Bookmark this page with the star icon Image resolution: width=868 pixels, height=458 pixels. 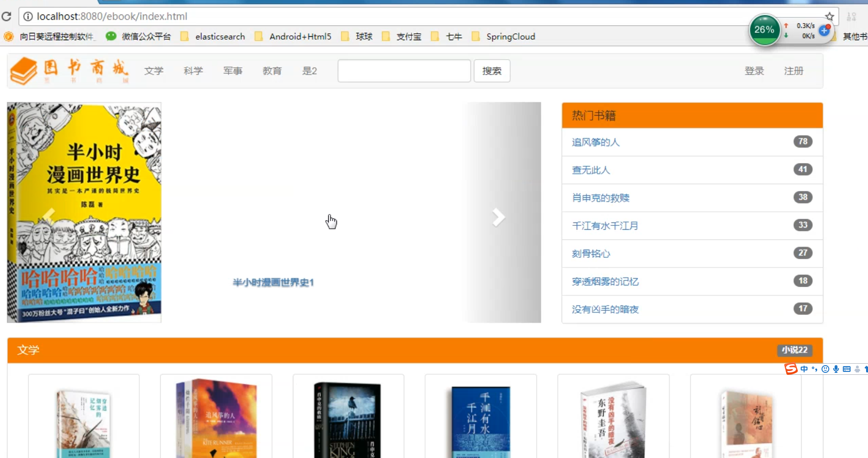tap(829, 16)
